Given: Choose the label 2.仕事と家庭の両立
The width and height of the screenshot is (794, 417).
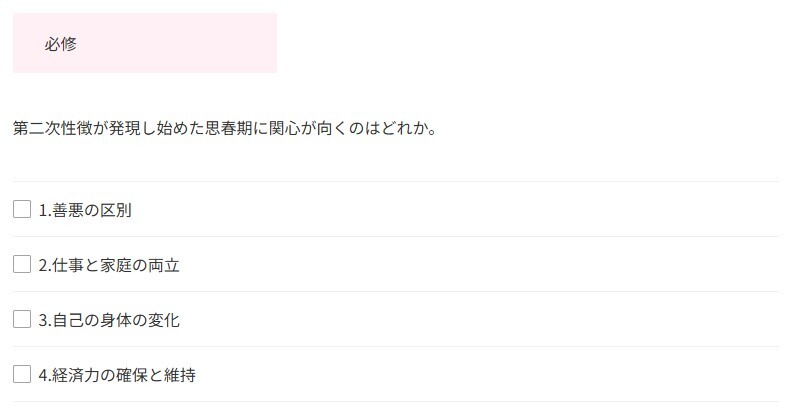Looking at the screenshot, I should (109, 265).
